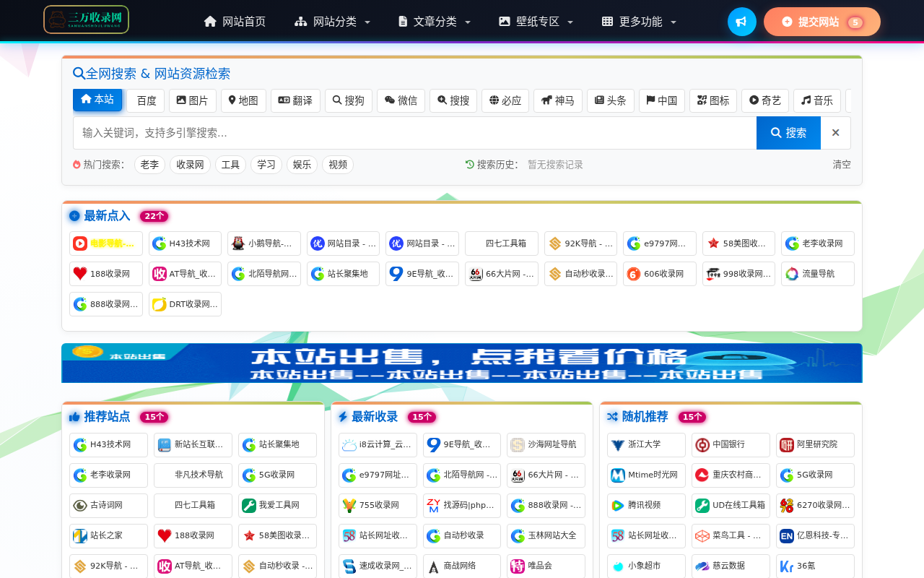
Task: Select the 网站首页 menu item
Action: [x=235, y=22]
